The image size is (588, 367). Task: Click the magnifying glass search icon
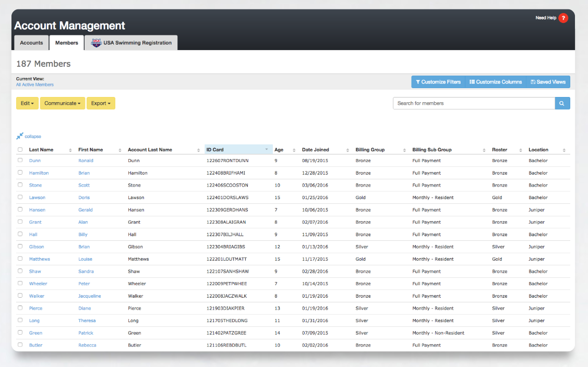pos(562,103)
